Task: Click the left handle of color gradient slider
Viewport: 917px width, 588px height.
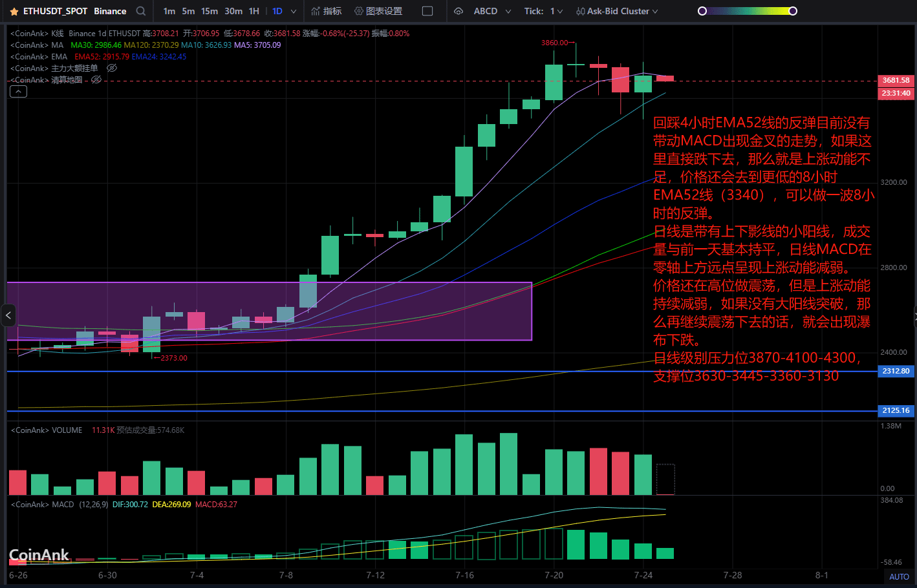Action: [x=702, y=11]
